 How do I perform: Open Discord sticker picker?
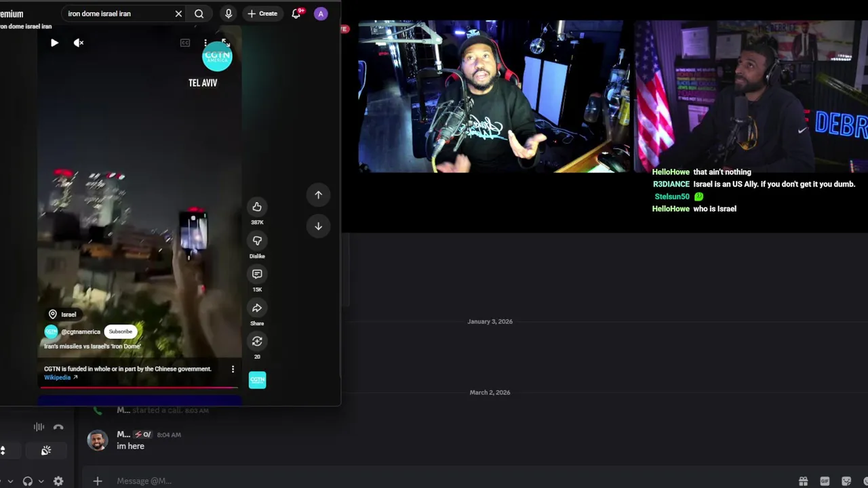846,481
